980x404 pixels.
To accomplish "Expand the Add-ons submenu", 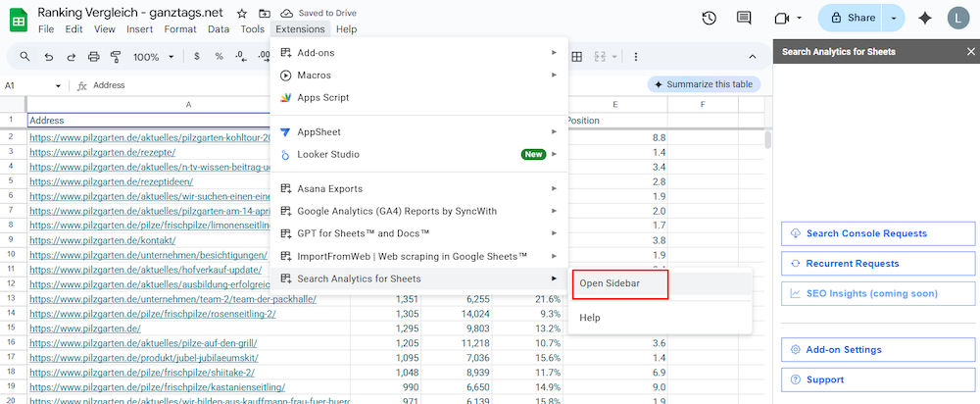I will pyautogui.click(x=418, y=53).
